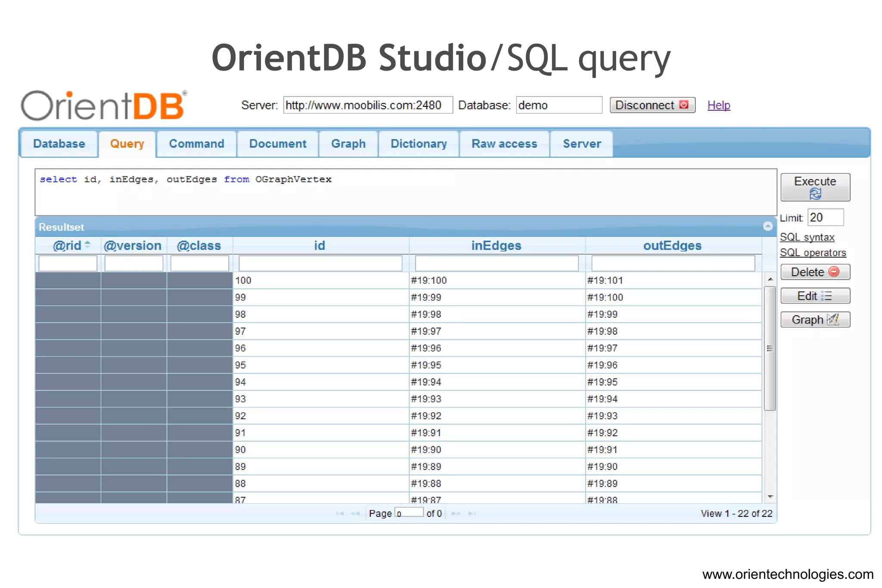Select the id cell '93'
882x588 pixels.
(321, 399)
